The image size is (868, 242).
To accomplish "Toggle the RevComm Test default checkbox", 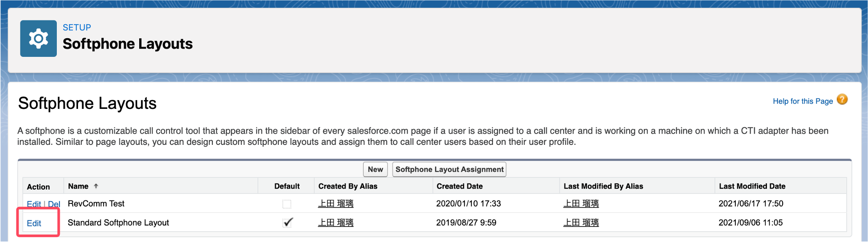I will click(287, 204).
